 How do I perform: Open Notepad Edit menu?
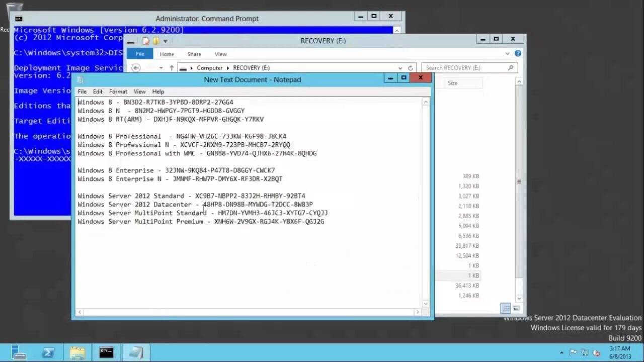(x=98, y=92)
